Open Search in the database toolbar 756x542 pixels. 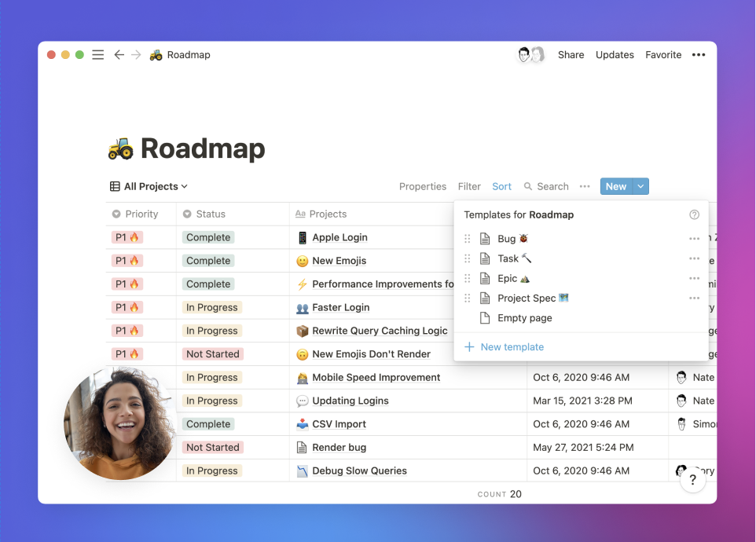click(546, 187)
